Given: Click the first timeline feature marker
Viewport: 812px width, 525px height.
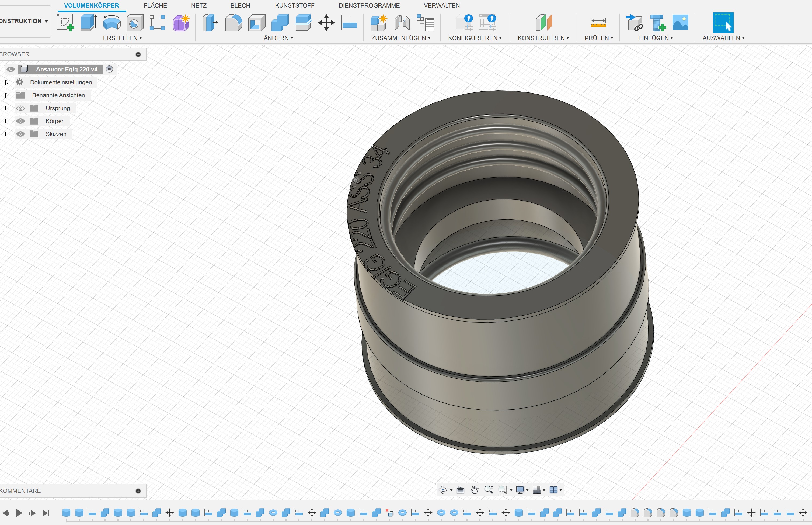Looking at the screenshot, I should pyautogui.click(x=66, y=512).
